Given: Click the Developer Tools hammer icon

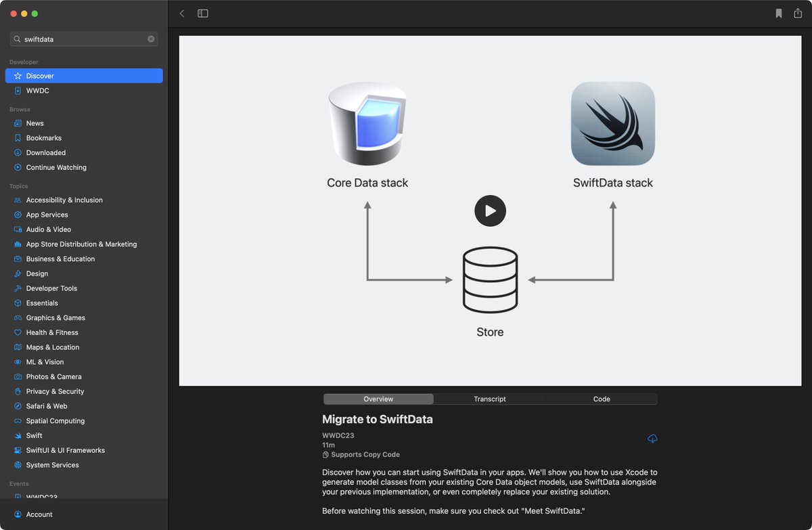Looking at the screenshot, I should [18, 288].
